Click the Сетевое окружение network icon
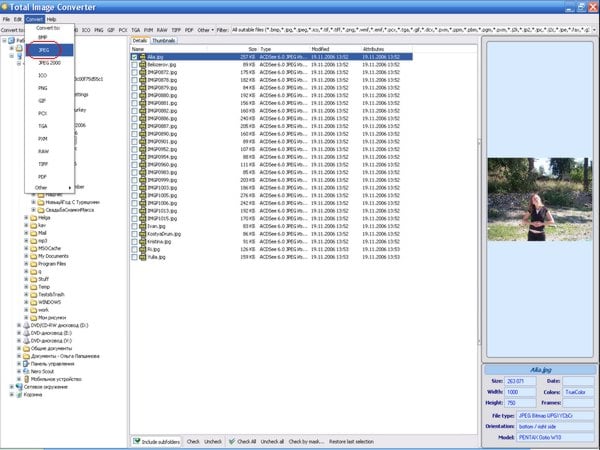The height and width of the screenshot is (450, 600). tap(19, 387)
